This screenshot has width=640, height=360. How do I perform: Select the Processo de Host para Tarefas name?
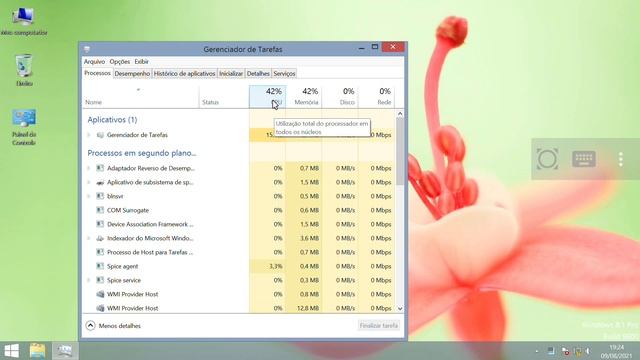click(x=150, y=252)
